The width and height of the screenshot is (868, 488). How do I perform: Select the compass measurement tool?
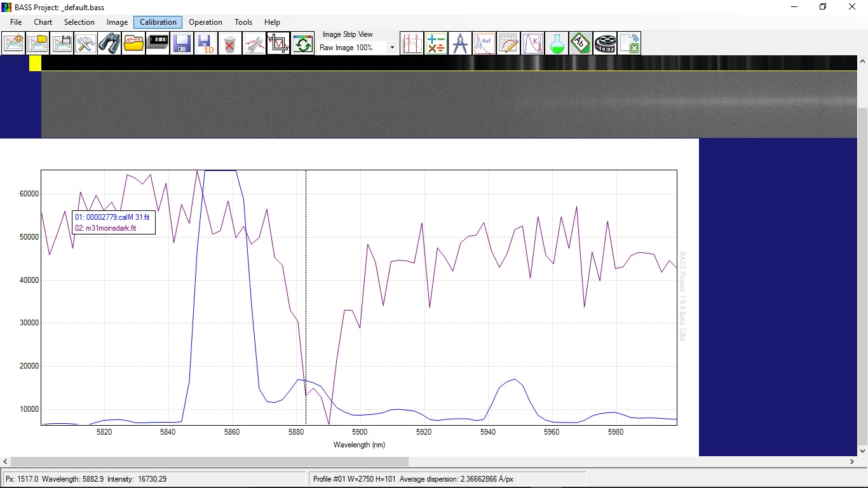click(460, 44)
